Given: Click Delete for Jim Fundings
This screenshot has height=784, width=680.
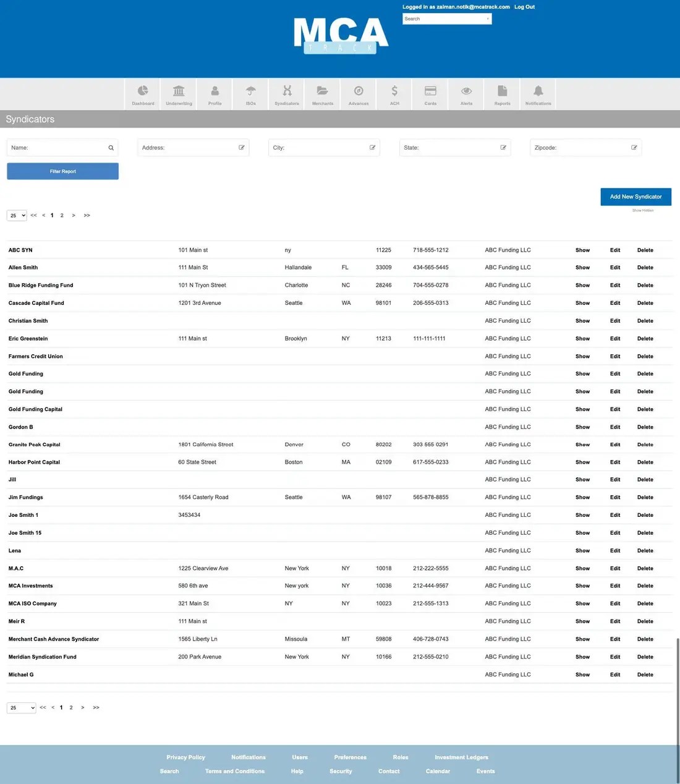Looking at the screenshot, I should tap(645, 498).
